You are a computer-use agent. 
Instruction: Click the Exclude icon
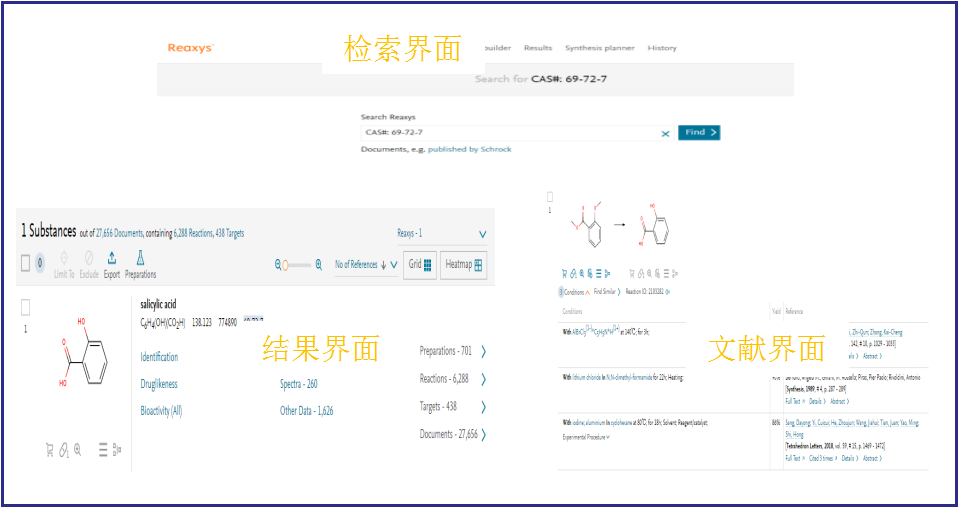pyautogui.click(x=89, y=258)
